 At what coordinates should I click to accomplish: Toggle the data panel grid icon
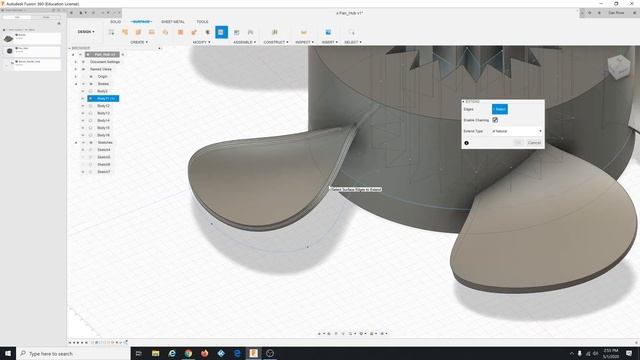pos(71,13)
